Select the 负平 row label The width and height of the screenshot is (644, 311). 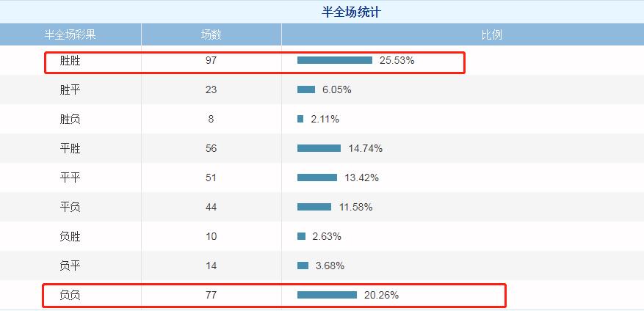(x=70, y=266)
